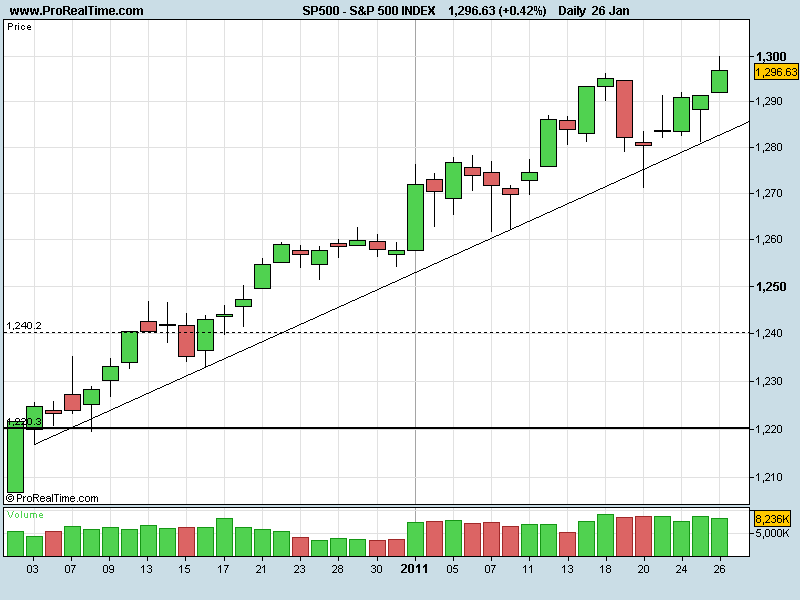
Task: Click the large red candle after 18 Jan
Action: 624,109
